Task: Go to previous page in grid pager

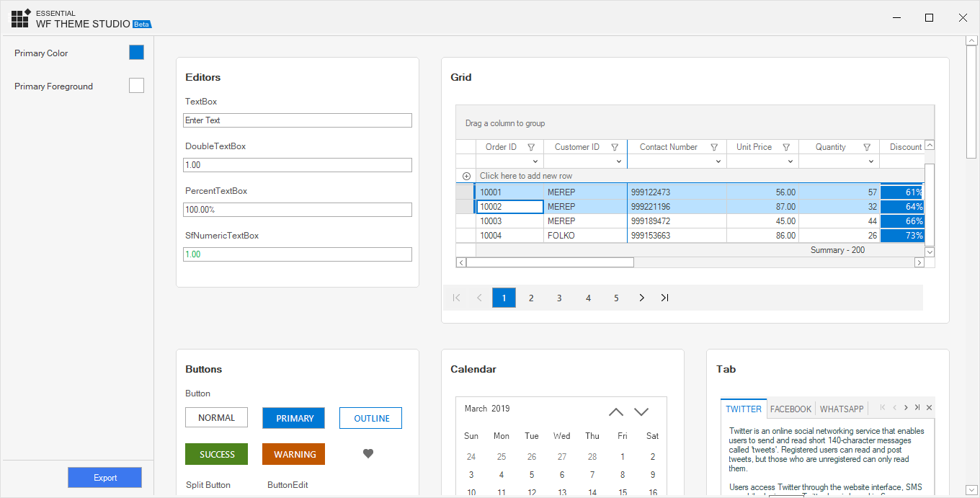Action: coord(479,298)
